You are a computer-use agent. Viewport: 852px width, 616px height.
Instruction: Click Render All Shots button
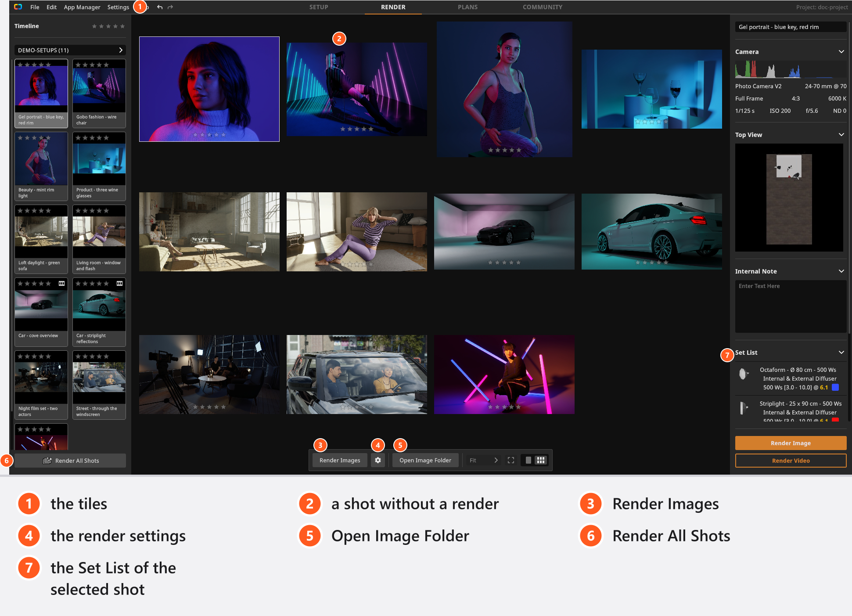pyautogui.click(x=70, y=461)
